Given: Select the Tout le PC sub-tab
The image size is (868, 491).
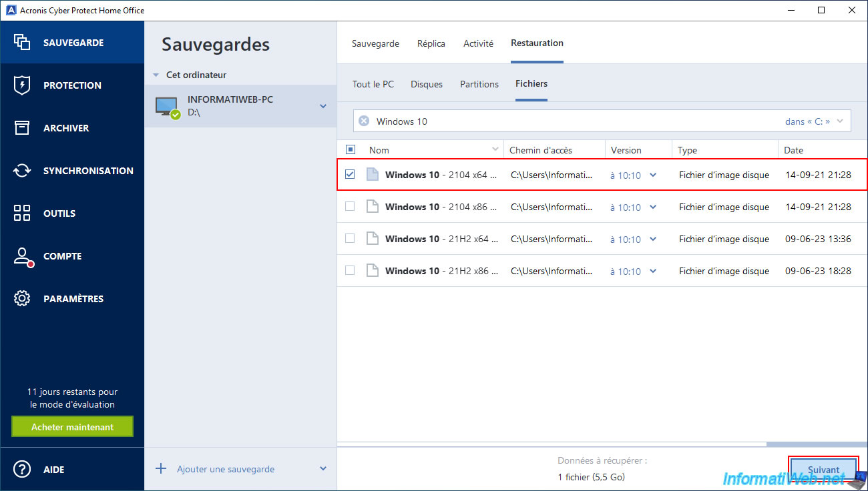Looking at the screenshot, I should coord(373,84).
